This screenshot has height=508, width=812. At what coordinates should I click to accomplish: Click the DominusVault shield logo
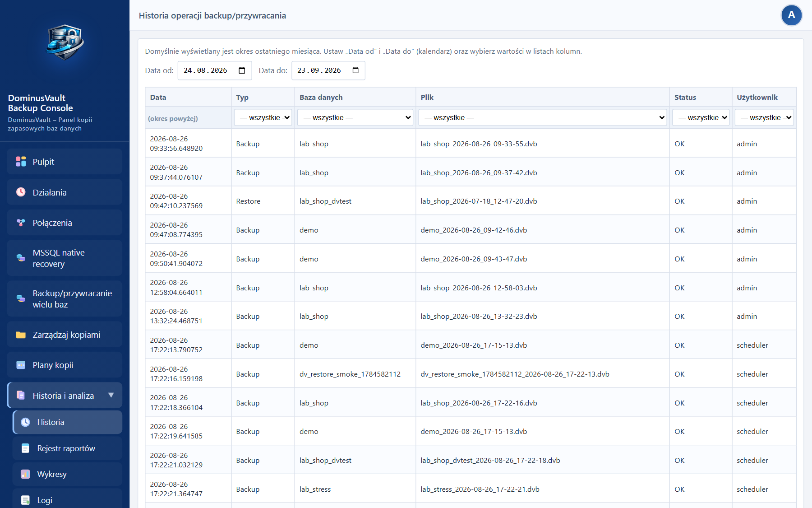click(65, 42)
